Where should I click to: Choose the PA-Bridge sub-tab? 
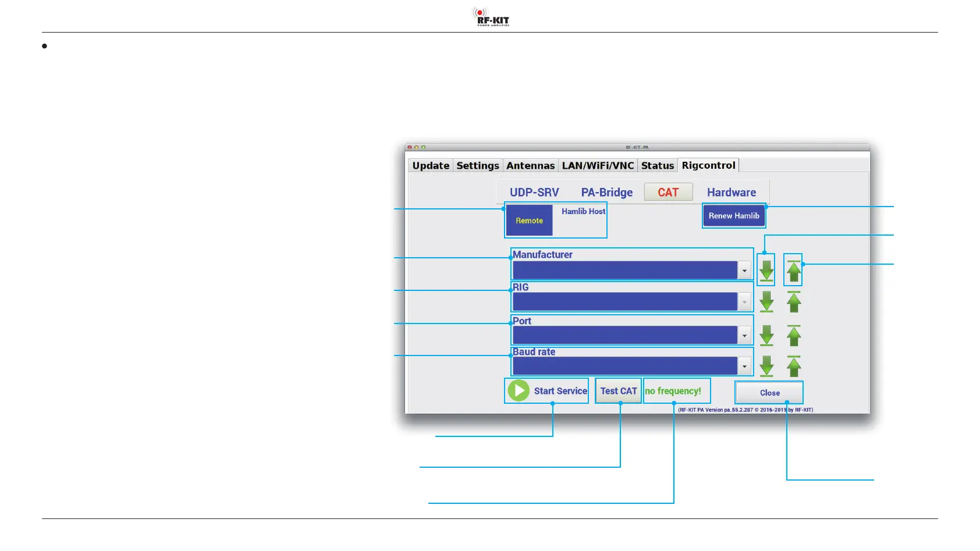click(x=607, y=193)
